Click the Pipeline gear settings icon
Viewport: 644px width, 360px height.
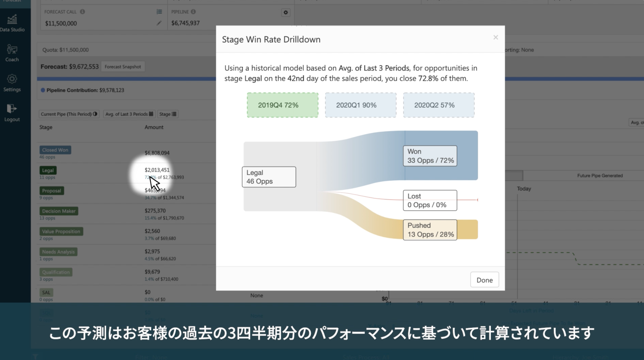pyautogui.click(x=286, y=12)
